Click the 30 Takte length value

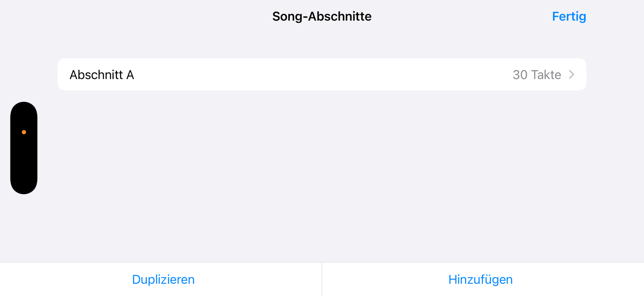[x=537, y=75]
